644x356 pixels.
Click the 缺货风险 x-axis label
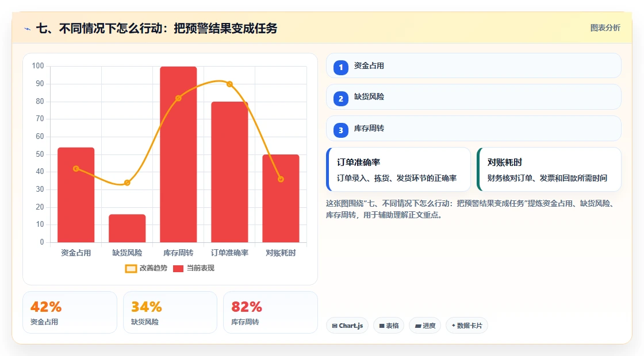[x=127, y=253]
